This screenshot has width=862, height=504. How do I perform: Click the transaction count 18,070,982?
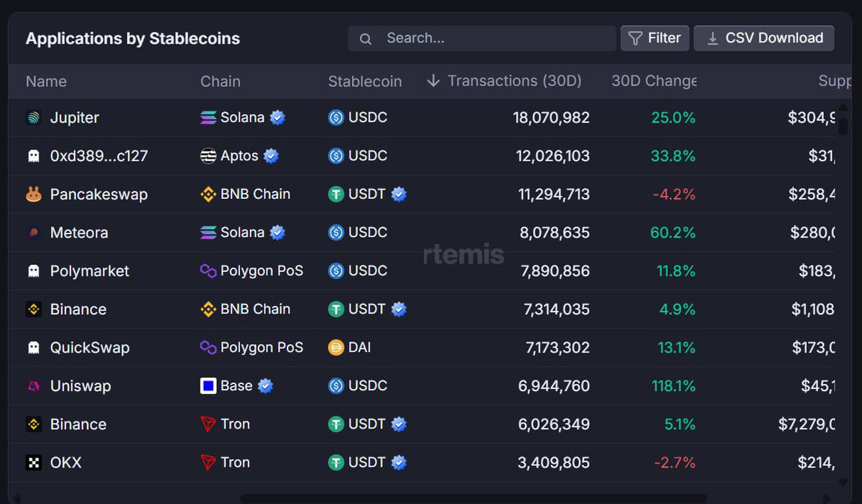tap(551, 118)
